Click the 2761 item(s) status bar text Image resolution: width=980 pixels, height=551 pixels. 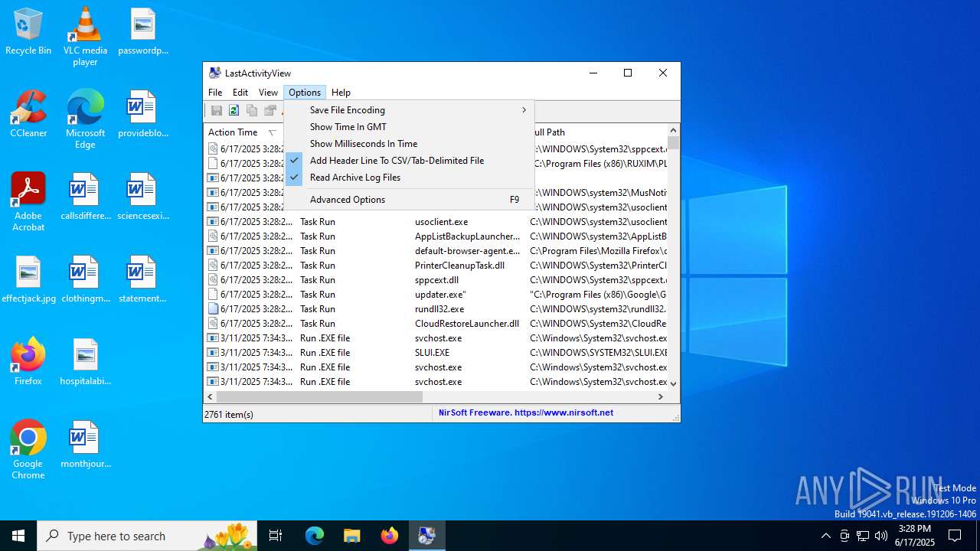(x=228, y=414)
